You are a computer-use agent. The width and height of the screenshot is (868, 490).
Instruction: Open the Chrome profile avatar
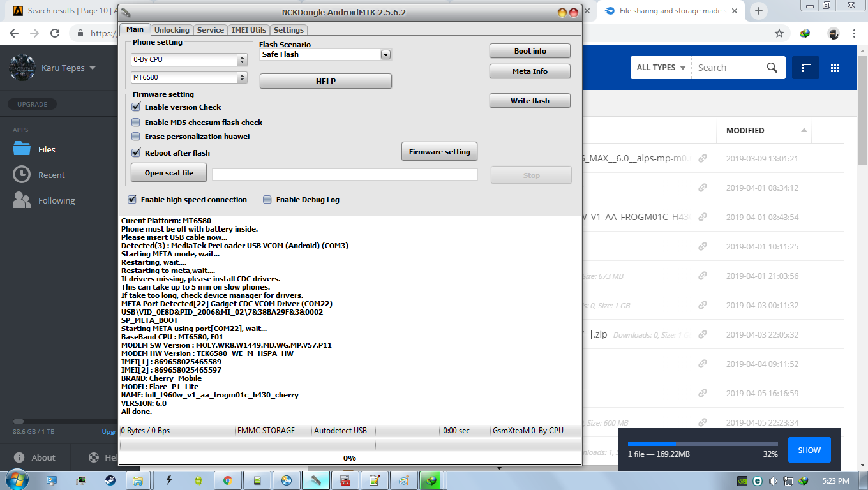(833, 33)
